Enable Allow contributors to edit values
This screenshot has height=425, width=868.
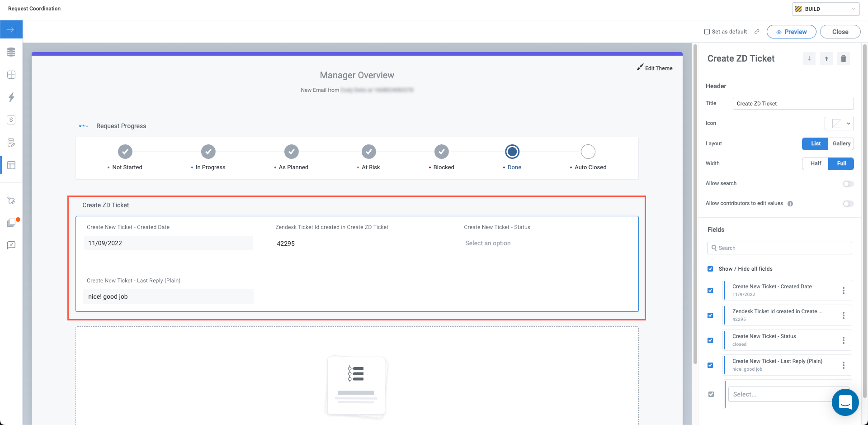(x=848, y=204)
